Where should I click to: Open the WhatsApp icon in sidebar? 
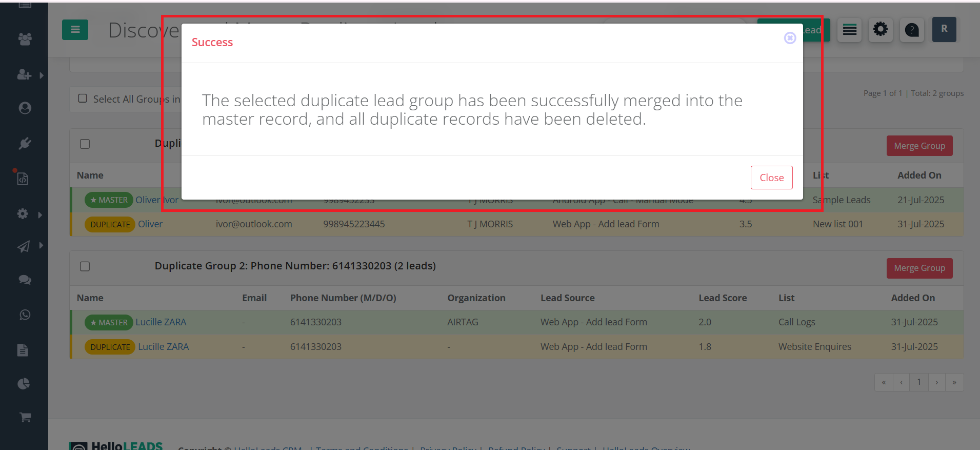[25, 315]
